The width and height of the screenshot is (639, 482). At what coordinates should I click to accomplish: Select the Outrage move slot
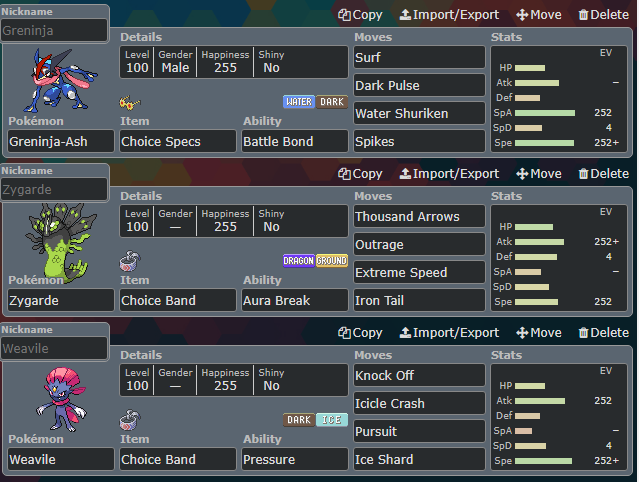419,244
